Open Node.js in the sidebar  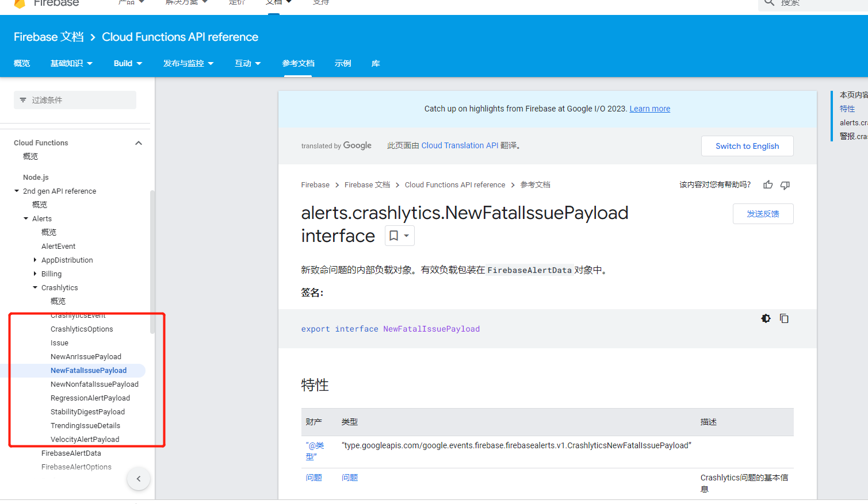(x=36, y=177)
